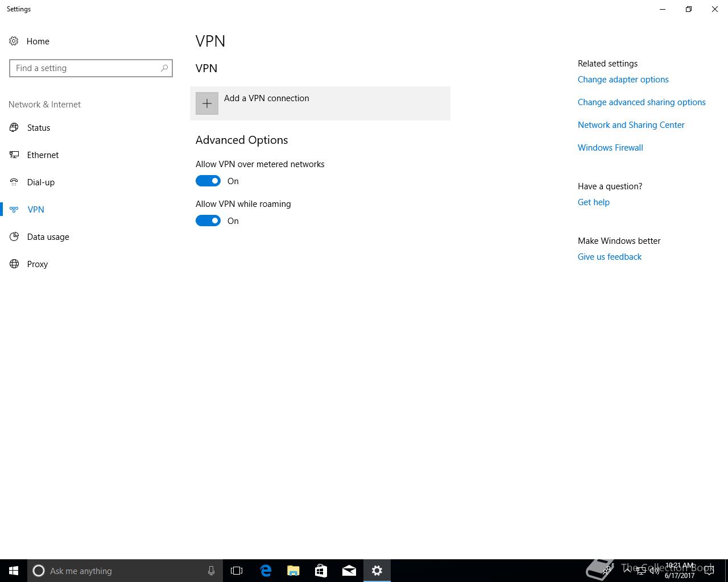Open the Ethernet settings page
Image resolution: width=728 pixels, height=582 pixels.
point(43,155)
